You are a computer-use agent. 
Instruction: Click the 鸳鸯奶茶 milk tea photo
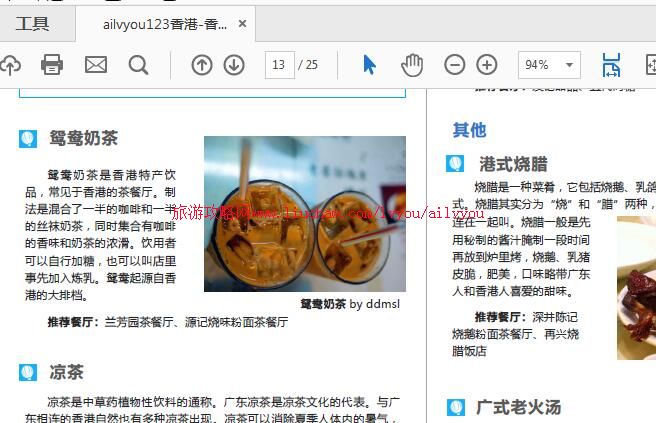click(x=304, y=213)
